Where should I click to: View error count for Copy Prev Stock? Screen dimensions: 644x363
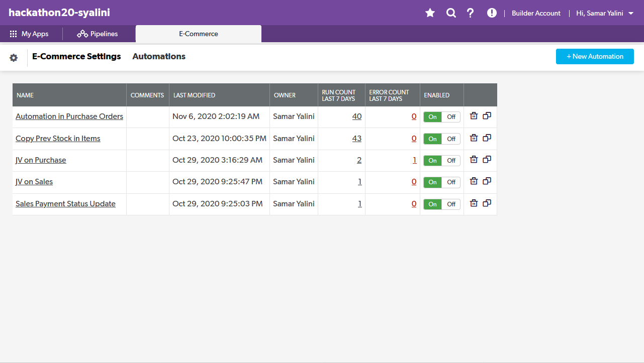click(414, 139)
